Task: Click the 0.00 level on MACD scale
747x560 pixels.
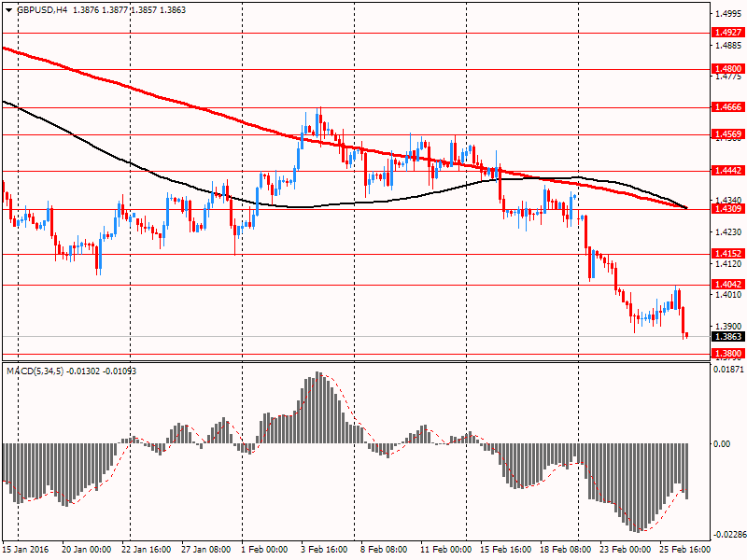Action: click(x=722, y=443)
